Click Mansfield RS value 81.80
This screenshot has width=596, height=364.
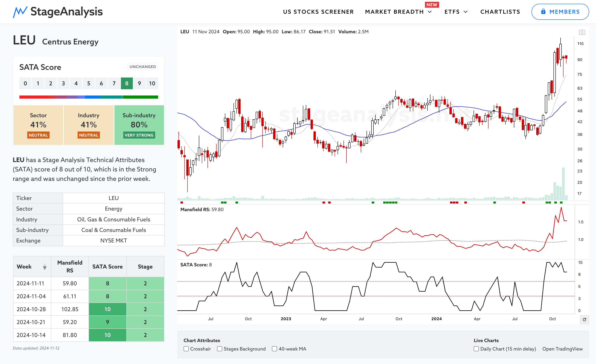[x=70, y=335]
